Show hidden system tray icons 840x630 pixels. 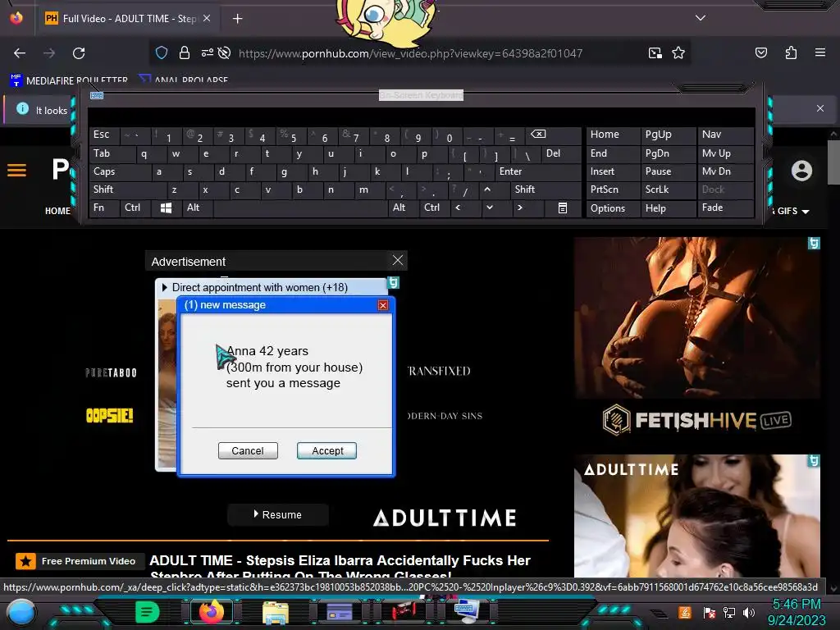660,614
